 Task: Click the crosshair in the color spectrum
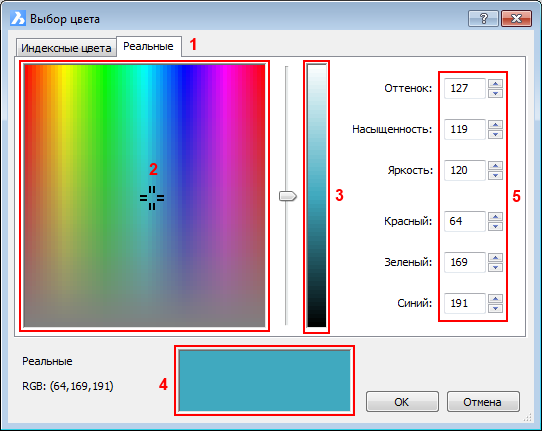point(152,198)
